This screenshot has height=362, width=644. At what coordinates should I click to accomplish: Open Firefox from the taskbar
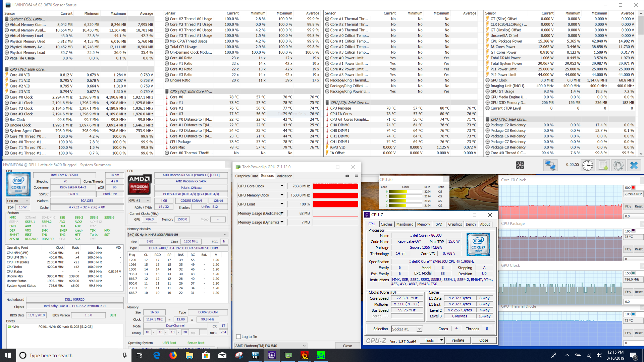173,355
